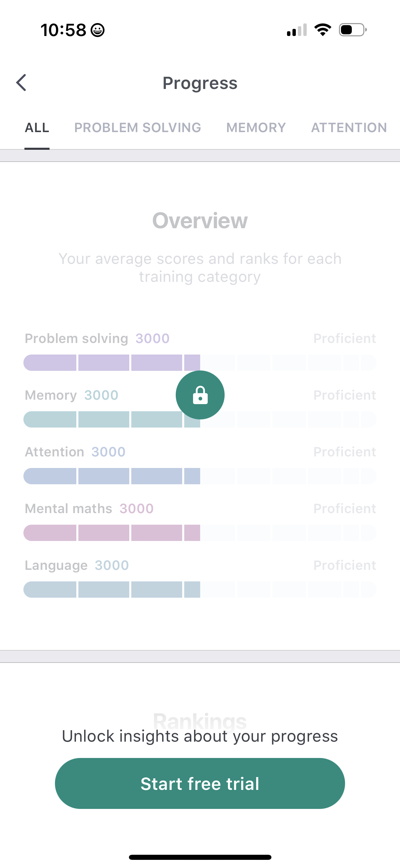Tap the Overview heading
Image resolution: width=400 pixels, height=868 pixels.
200,221
